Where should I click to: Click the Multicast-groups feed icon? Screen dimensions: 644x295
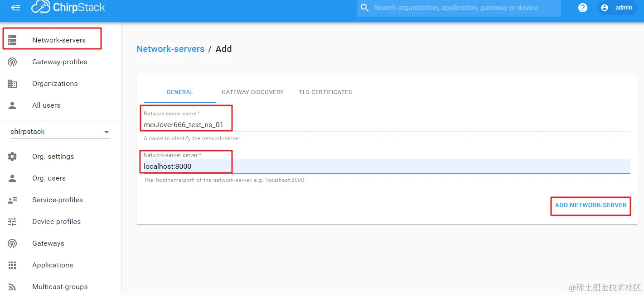coord(12,287)
